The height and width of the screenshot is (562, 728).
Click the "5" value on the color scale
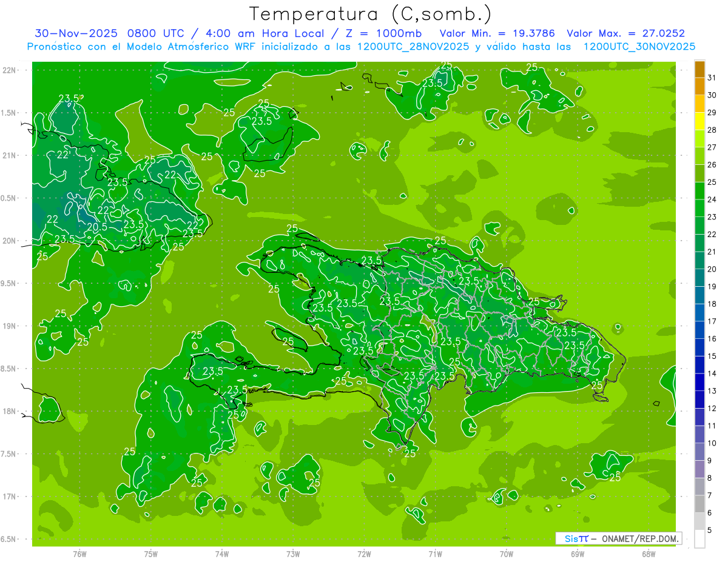pos(710,530)
